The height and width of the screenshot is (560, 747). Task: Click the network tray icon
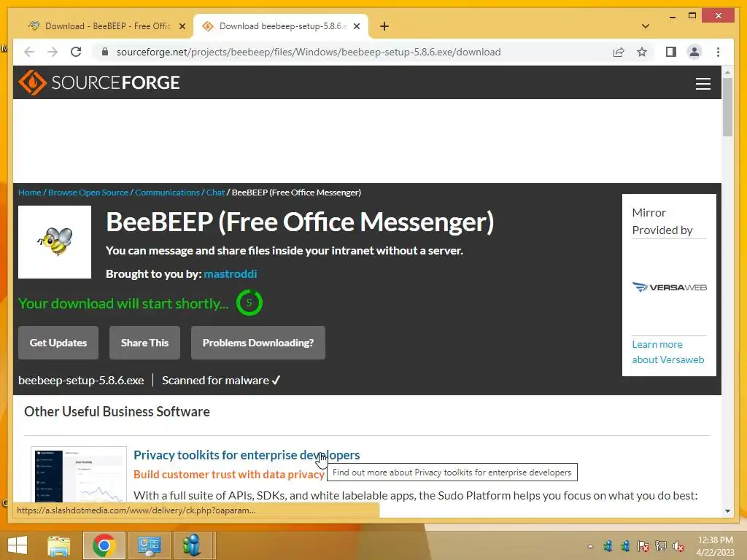[660, 546]
